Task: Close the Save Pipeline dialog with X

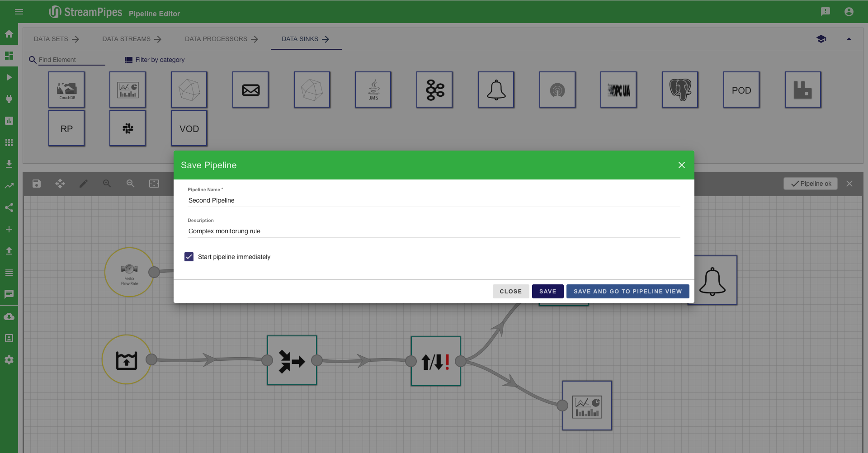Action: tap(681, 165)
